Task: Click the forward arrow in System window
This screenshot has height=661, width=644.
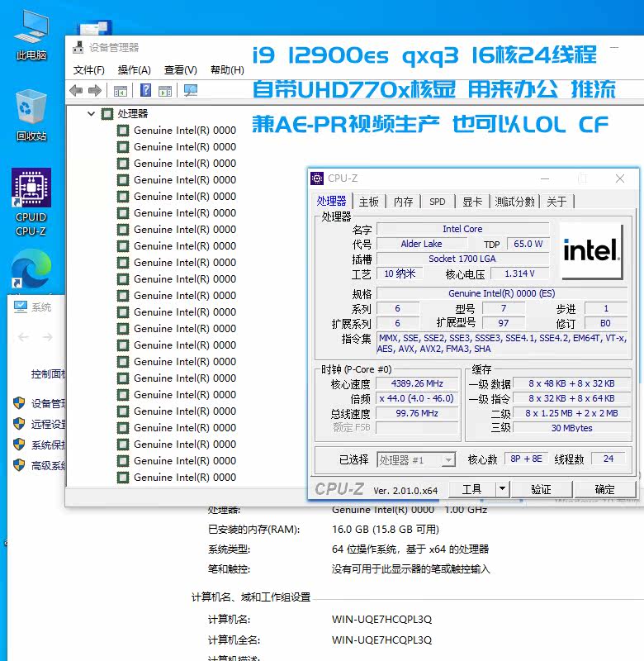Action: [x=47, y=337]
